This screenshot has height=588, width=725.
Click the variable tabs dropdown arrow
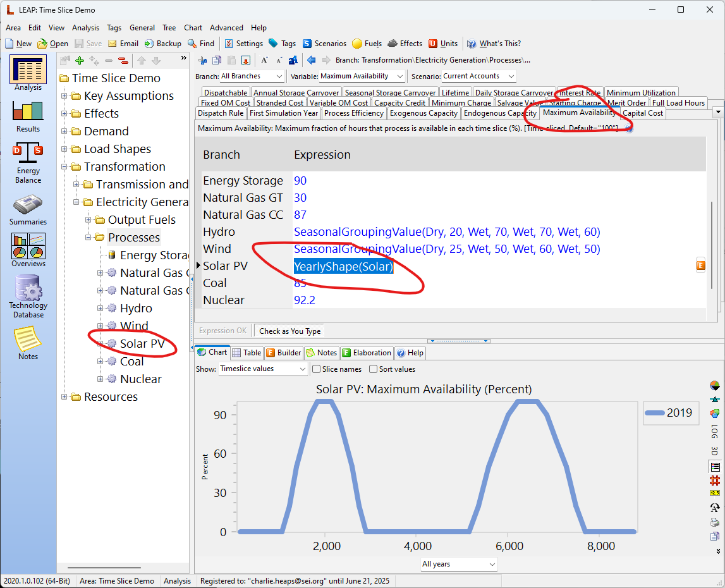(x=717, y=112)
